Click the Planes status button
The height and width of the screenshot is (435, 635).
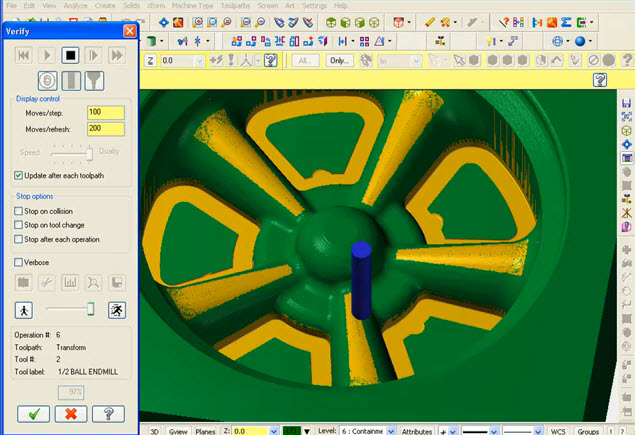pyautogui.click(x=205, y=431)
